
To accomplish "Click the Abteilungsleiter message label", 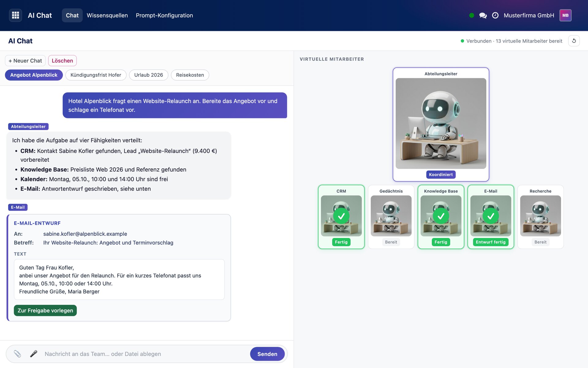I will [28, 126].
